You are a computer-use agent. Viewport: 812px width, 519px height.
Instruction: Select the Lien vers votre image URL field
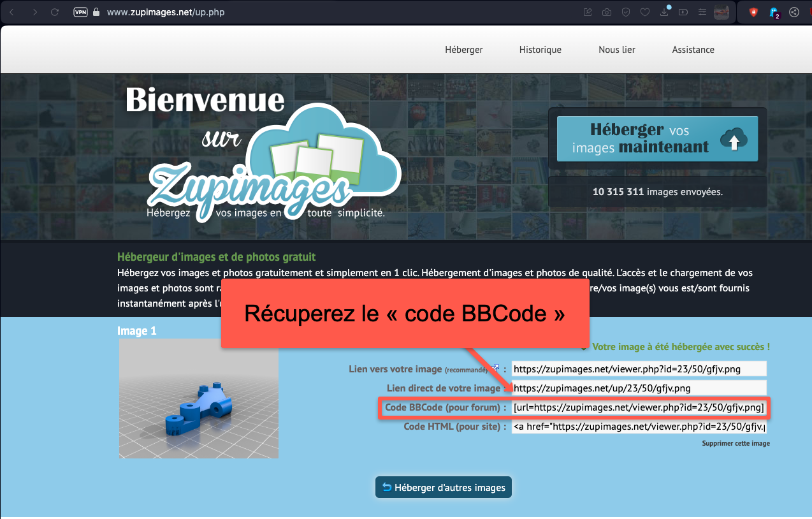(x=639, y=369)
